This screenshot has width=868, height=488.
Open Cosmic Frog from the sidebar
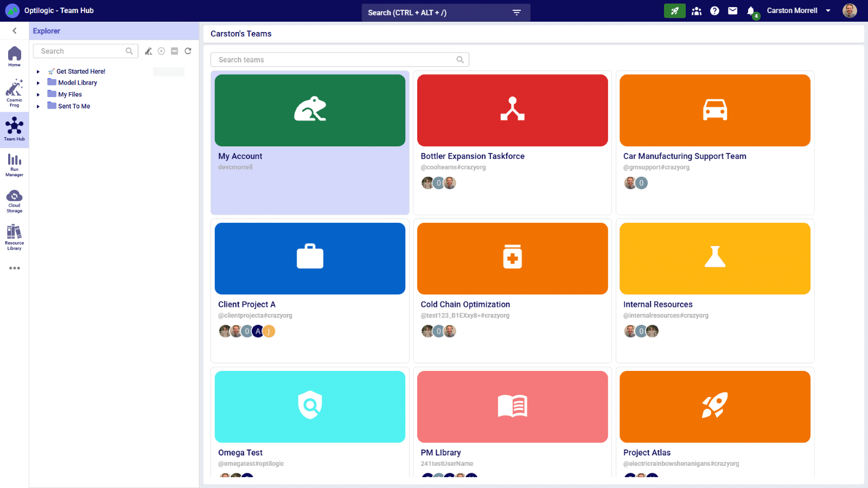[x=14, y=93]
